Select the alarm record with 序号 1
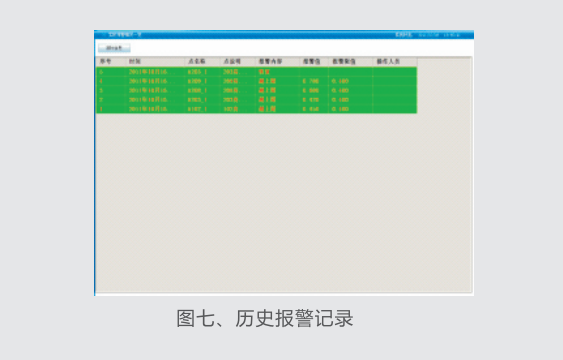The image size is (563, 360). [256, 109]
